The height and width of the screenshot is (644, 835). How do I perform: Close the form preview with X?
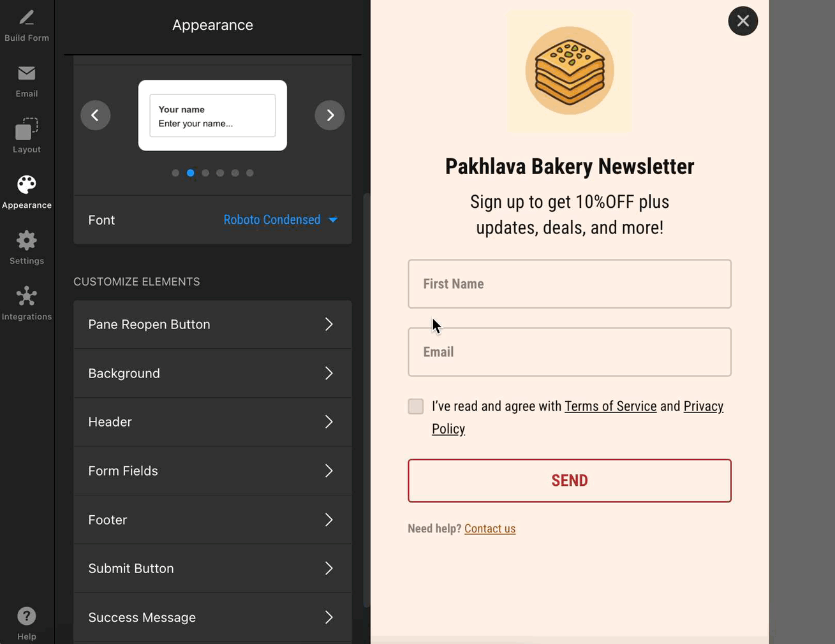tap(743, 21)
